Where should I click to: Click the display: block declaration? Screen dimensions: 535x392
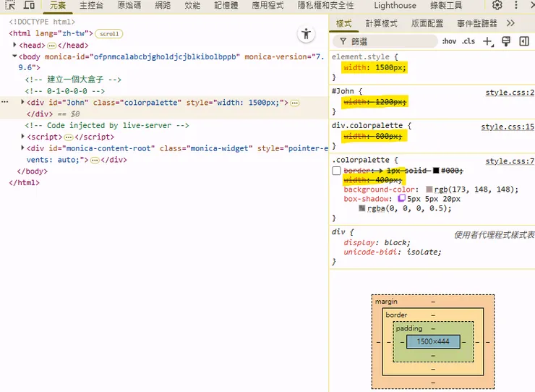tap(377, 242)
